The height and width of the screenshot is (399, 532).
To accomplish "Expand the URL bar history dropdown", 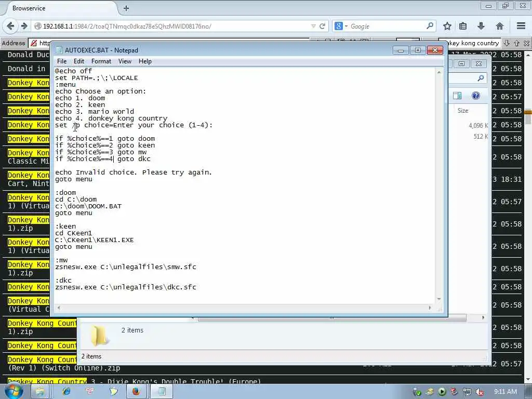I will point(313,26).
